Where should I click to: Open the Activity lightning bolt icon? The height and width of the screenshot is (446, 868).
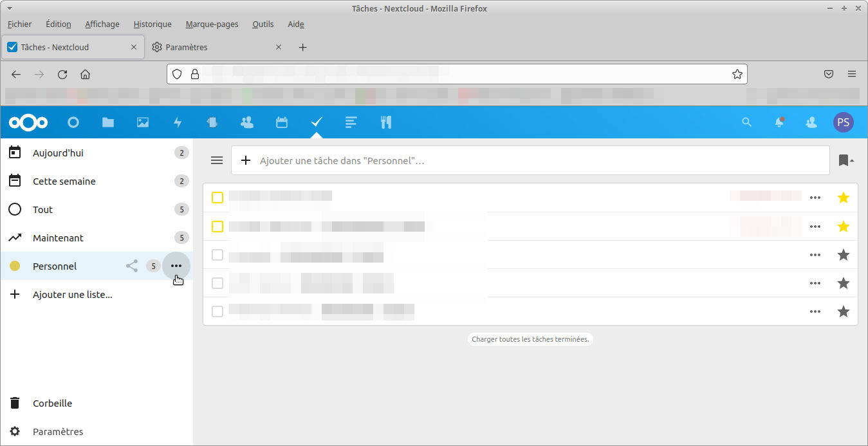point(178,122)
